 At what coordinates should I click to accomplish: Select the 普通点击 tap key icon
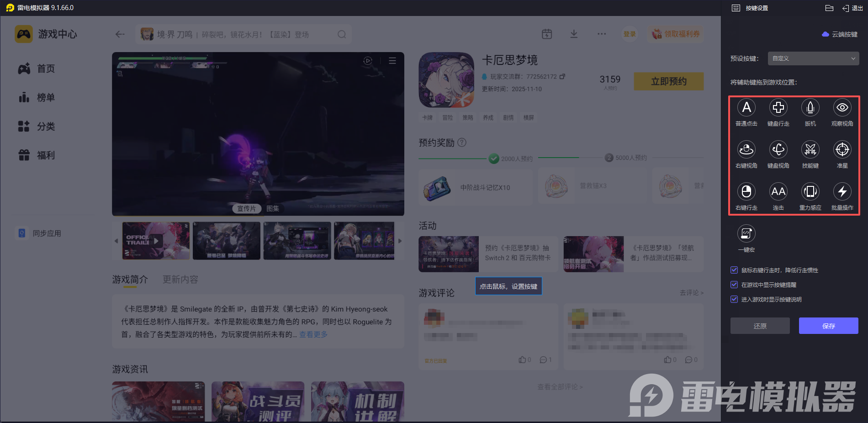(x=746, y=108)
